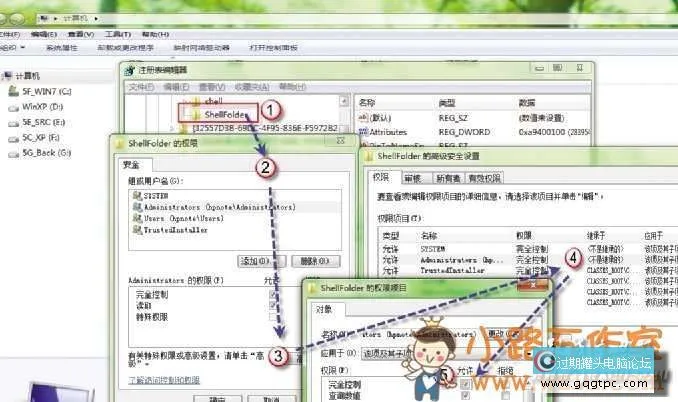Open Registry Editor 帮助(H) menu
The image size is (678, 402).
292,87
